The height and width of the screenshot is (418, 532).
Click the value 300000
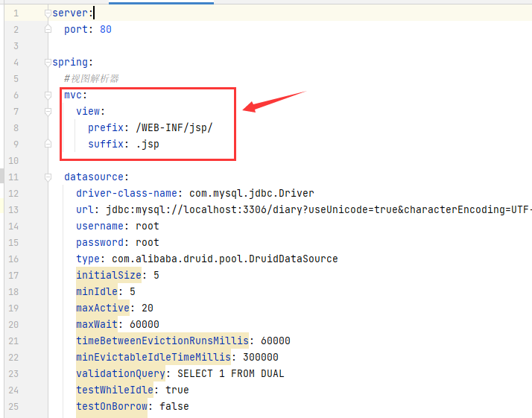tap(261, 357)
